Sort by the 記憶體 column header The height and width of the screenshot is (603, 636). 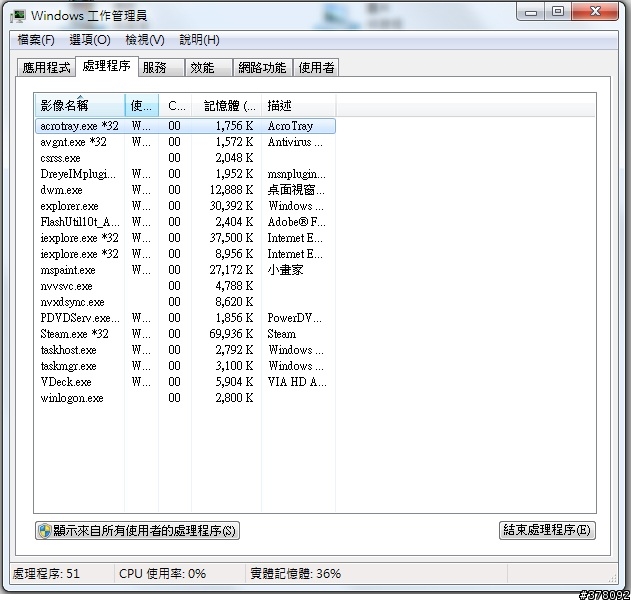(226, 105)
